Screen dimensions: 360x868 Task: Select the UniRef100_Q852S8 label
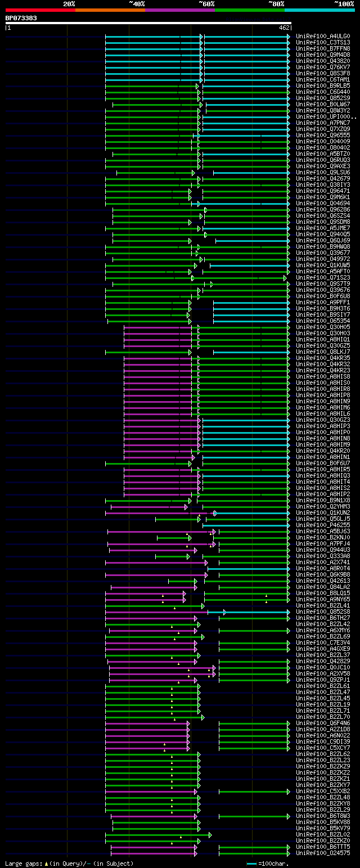click(323, 611)
